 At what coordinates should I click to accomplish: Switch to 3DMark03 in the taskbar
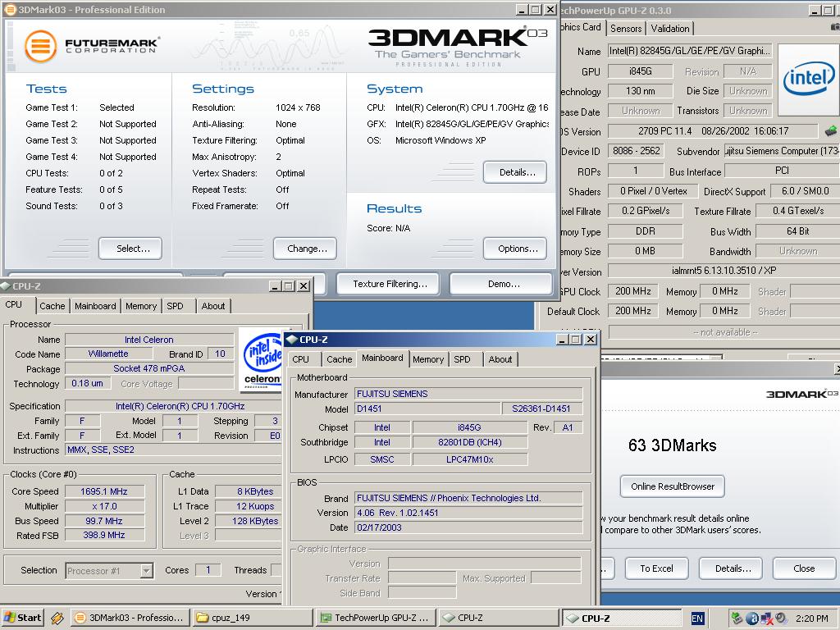pyautogui.click(x=130, y=618)
